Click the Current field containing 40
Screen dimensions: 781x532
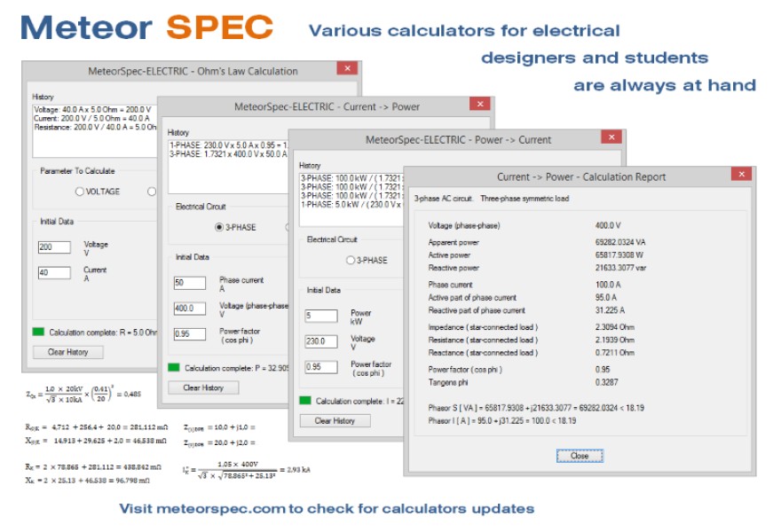coord(54,273)
